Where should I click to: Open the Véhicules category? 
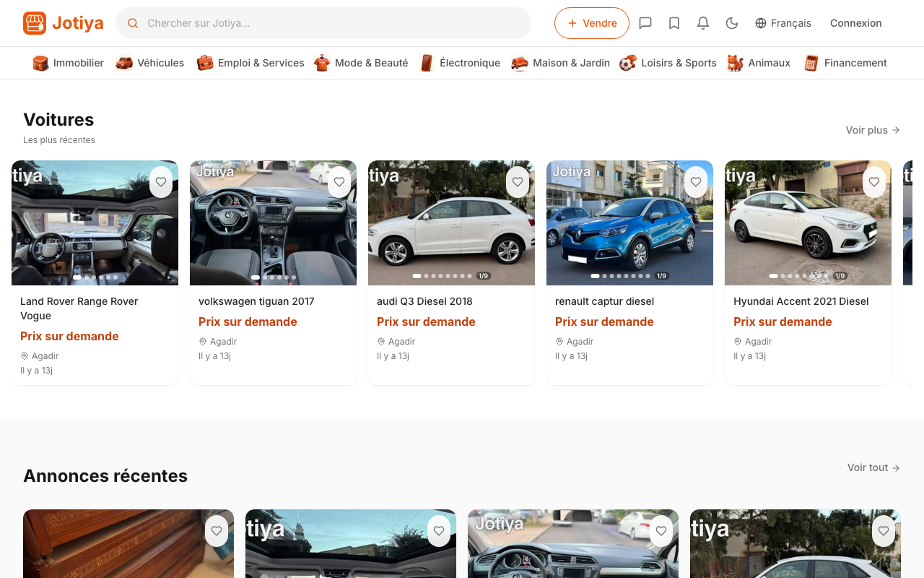click(150, 63)
